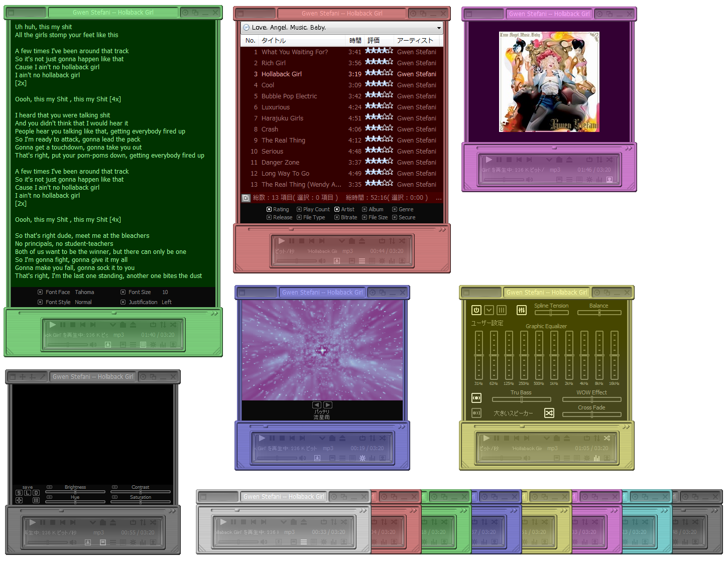Screen dimensions: 728x562
Task: Click the L load button in video settings
Action: coord(28,493)
